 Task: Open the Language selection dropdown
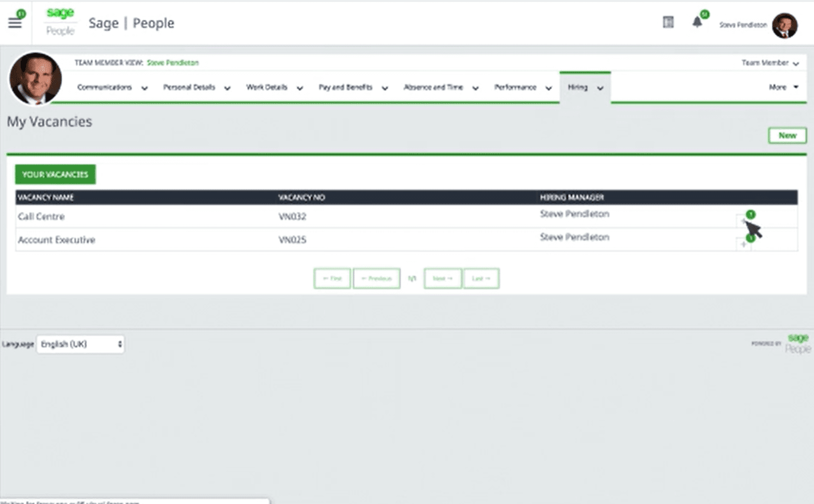click(80, 344)
